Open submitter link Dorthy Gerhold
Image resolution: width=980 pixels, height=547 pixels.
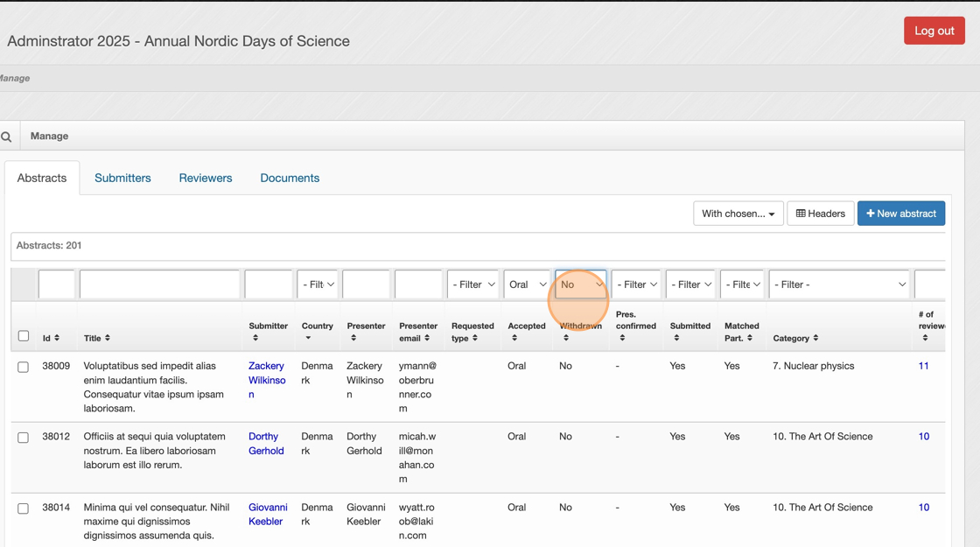pos(266,444)
